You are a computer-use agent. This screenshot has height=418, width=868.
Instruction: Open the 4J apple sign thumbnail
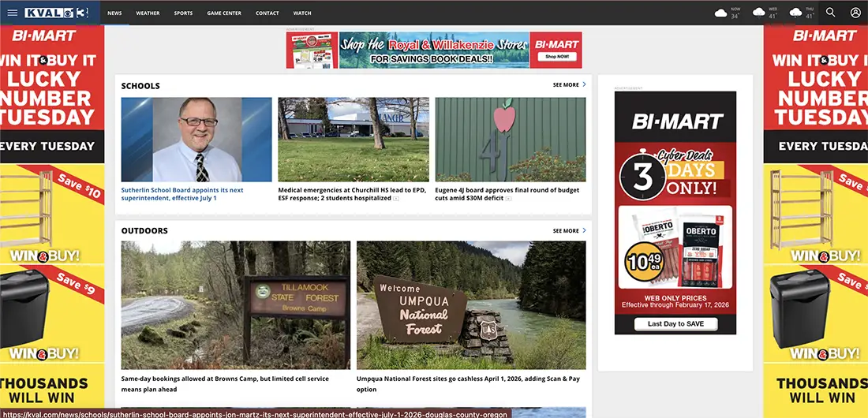click(511, 140)
